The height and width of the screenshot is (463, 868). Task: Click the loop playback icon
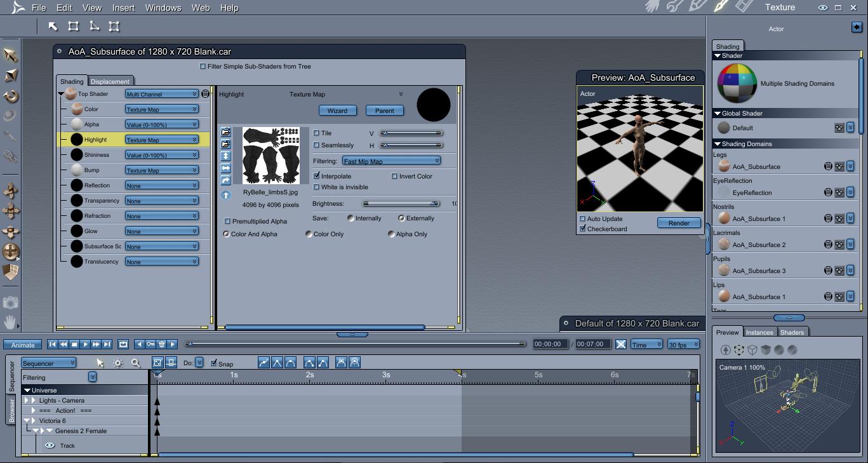[123, 344]
